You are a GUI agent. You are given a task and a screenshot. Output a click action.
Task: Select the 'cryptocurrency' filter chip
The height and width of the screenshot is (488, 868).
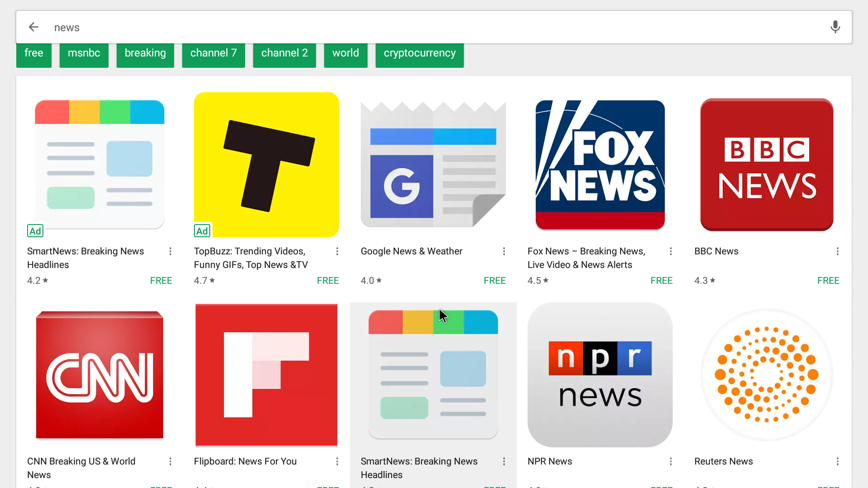[x=420, y=54]
